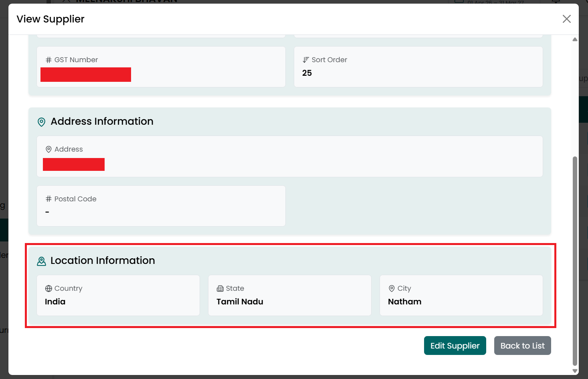Image resolution: width=588 pixels, height=379 pixels.
Task: Click the scrollbar down arrow
Action: (575, 371)
